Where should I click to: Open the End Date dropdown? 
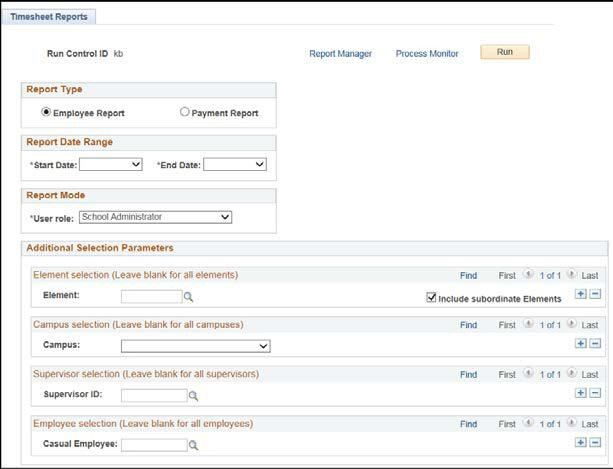tap(235, 164)
